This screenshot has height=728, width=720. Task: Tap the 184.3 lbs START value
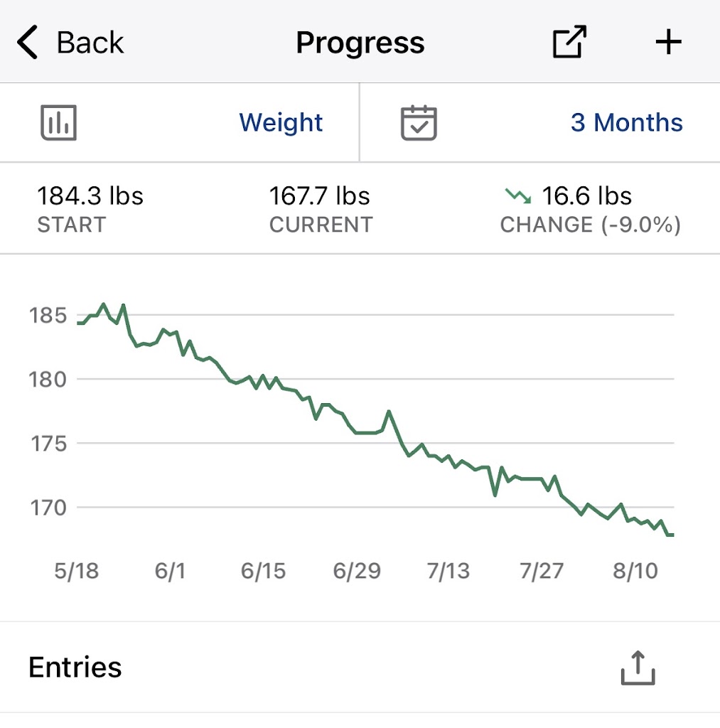click(x=90, y=196)
